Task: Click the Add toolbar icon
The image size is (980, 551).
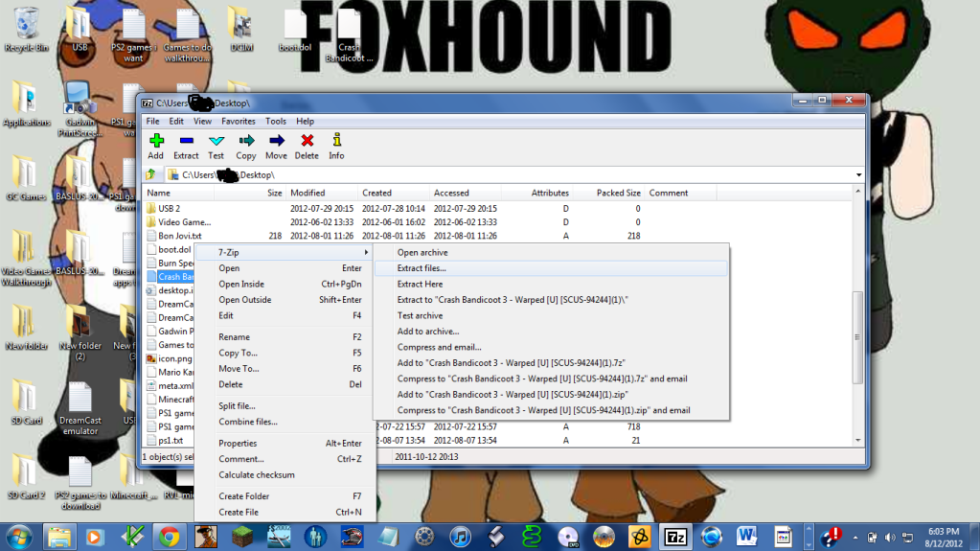Action: [155, 147]
